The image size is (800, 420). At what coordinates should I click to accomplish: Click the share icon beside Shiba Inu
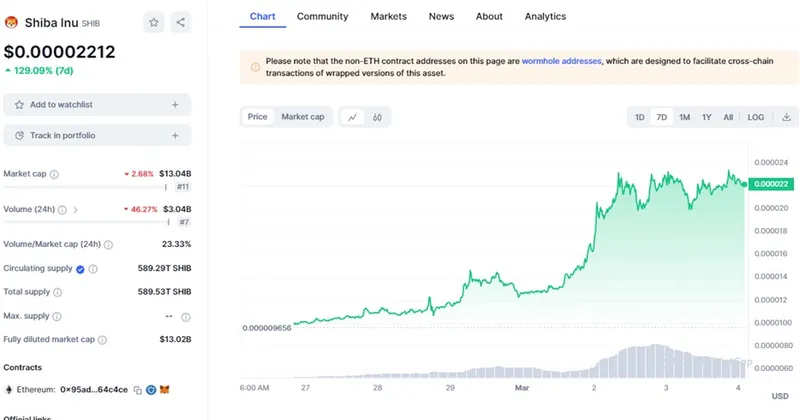point(180,21)
